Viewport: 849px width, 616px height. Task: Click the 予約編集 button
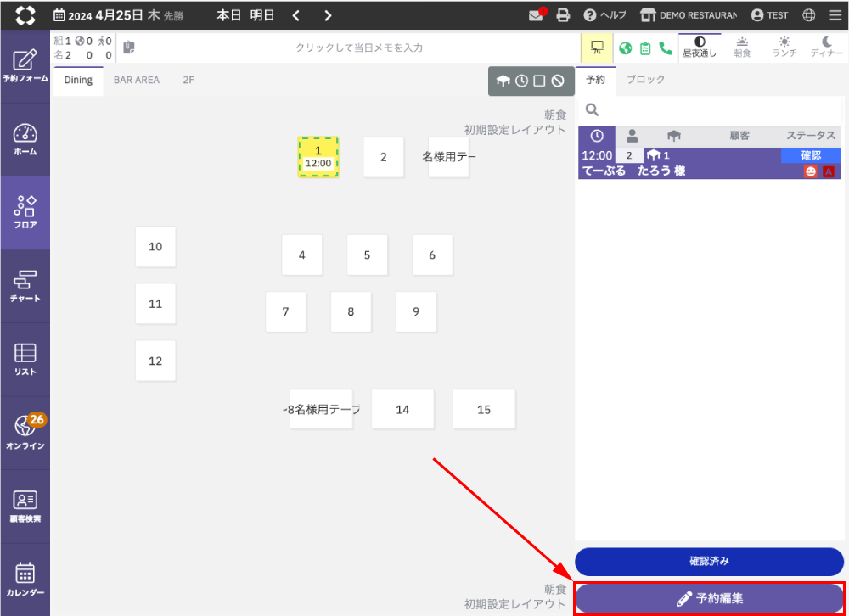tap(710, 598)
